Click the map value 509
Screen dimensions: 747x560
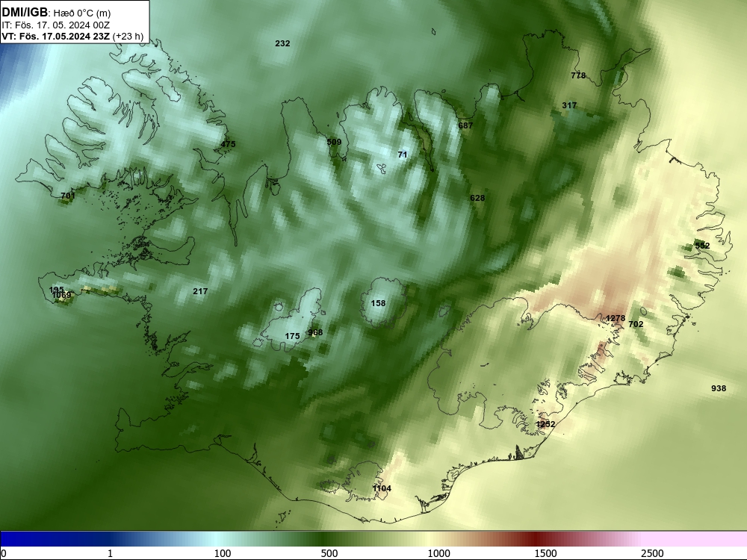point(334,142)
